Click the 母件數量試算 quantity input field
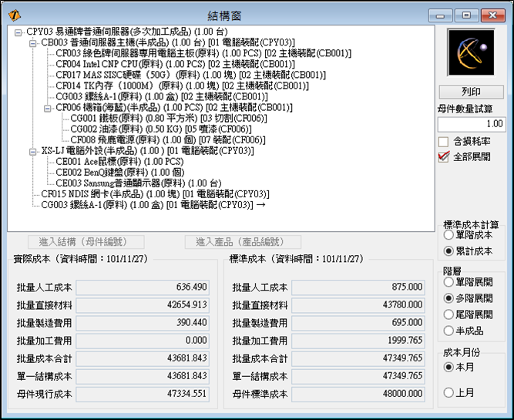This screenshot has height=420, width=514. (471, 124)
